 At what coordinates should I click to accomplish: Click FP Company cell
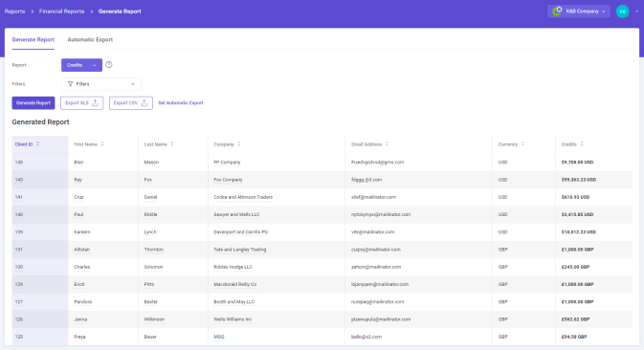point(227,162)
